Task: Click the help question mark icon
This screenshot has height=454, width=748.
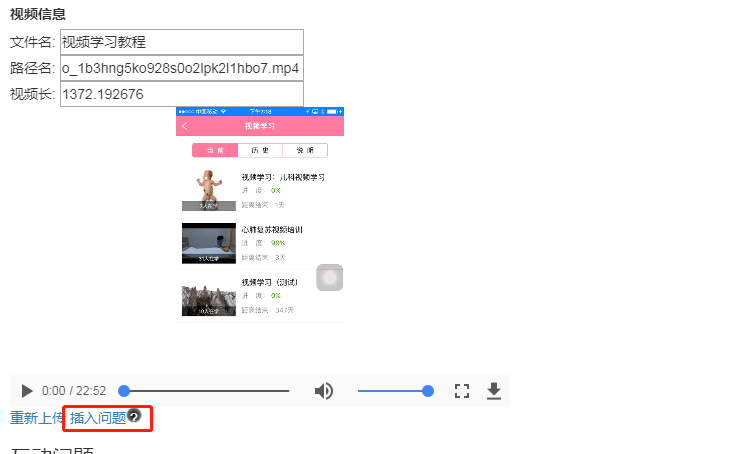Action: click(134, 416)
